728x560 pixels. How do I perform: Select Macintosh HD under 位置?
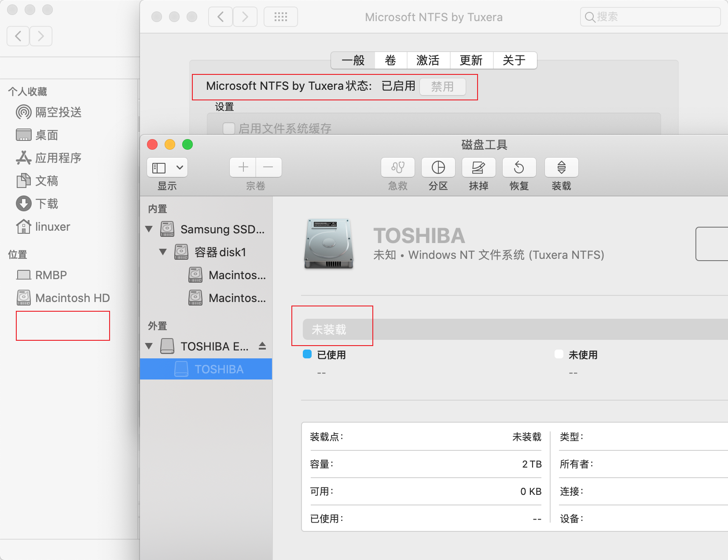pos(72,298)
